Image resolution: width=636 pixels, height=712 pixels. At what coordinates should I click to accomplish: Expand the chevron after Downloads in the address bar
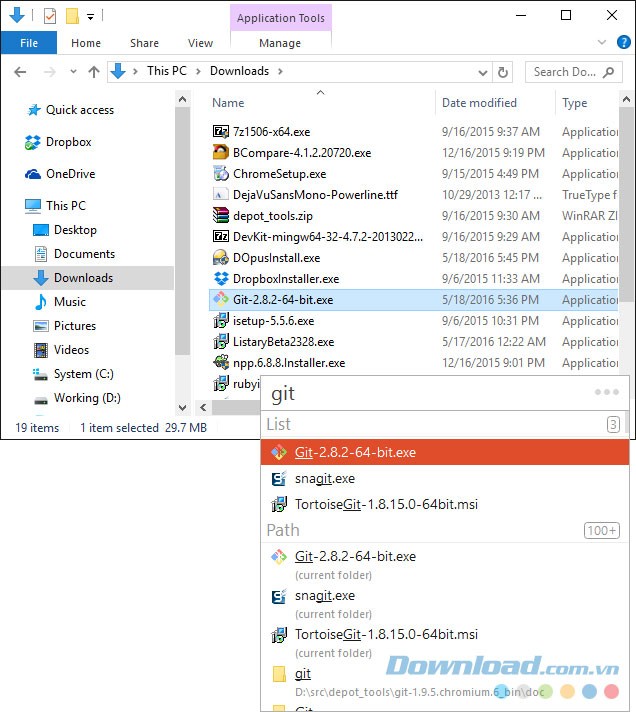click(280, 71)
